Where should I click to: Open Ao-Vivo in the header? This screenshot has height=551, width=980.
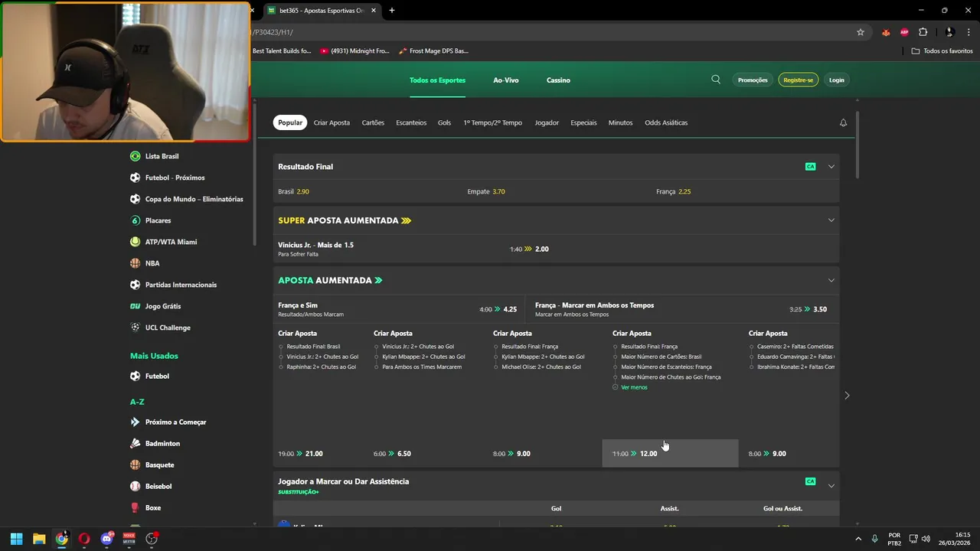[505, 80]
